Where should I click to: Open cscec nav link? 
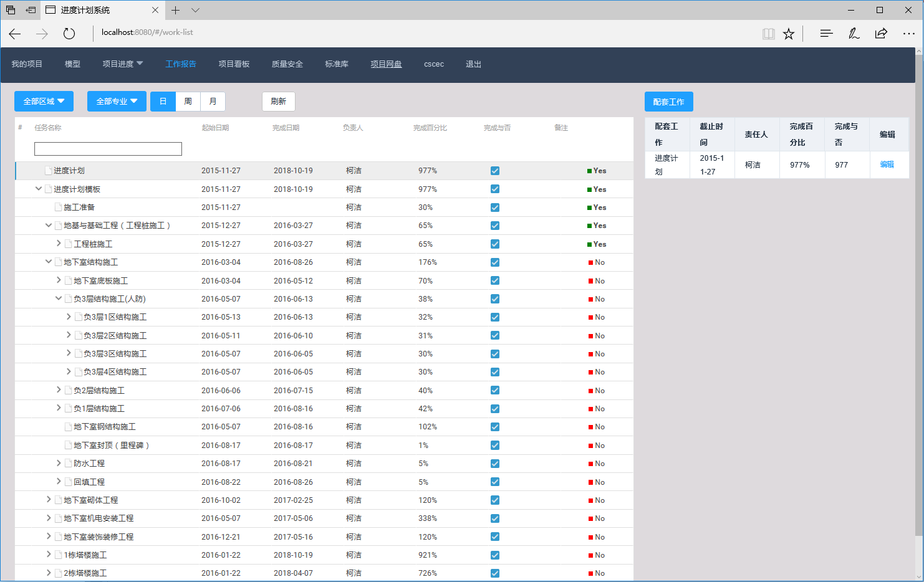click(x=434, y=64)
